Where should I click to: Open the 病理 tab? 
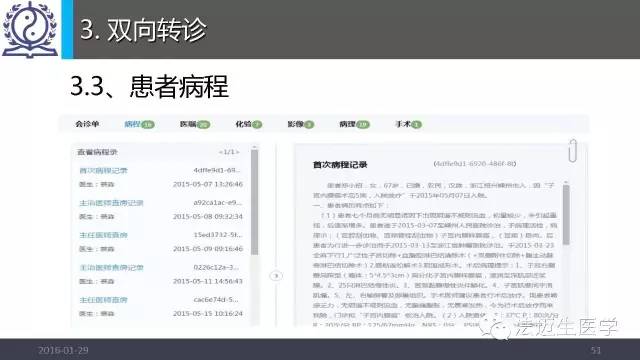[x=354, y=124]
